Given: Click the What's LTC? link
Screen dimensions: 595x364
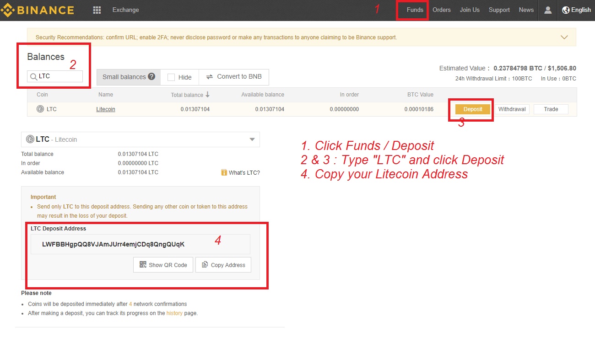Looking at the screenshot, I should click(244, 173).
